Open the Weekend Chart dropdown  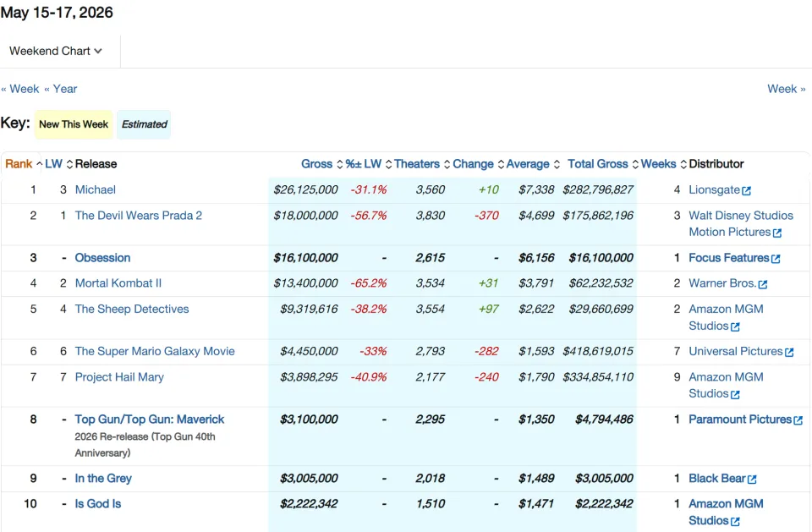(x=56, y=51)
